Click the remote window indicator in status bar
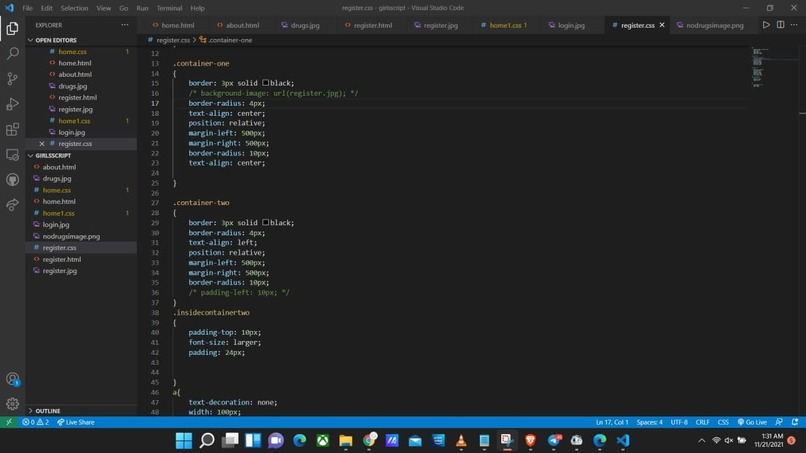The height and width of the screenshot is (453, 806). (x=9, y=422)
